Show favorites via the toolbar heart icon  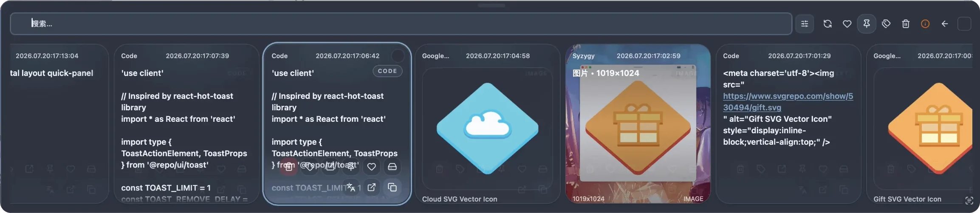click(847, 24)
